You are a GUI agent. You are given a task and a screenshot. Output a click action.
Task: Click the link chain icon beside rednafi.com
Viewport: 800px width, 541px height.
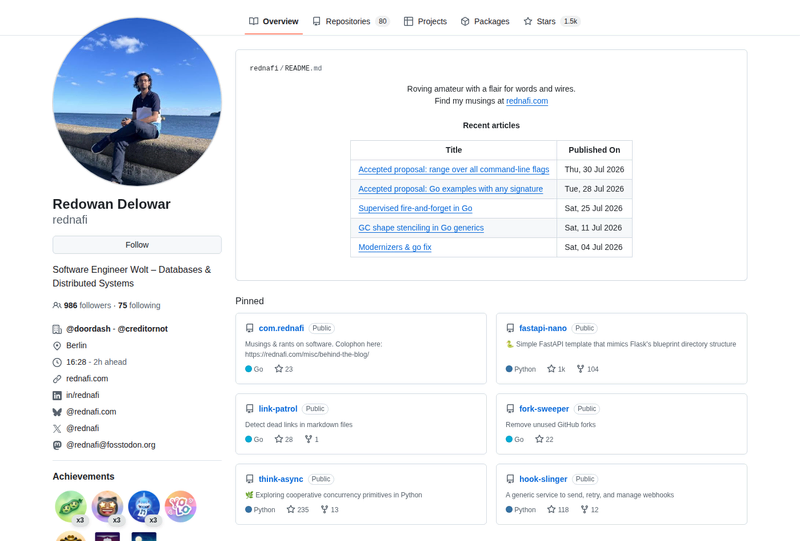[x=57, y=379]
